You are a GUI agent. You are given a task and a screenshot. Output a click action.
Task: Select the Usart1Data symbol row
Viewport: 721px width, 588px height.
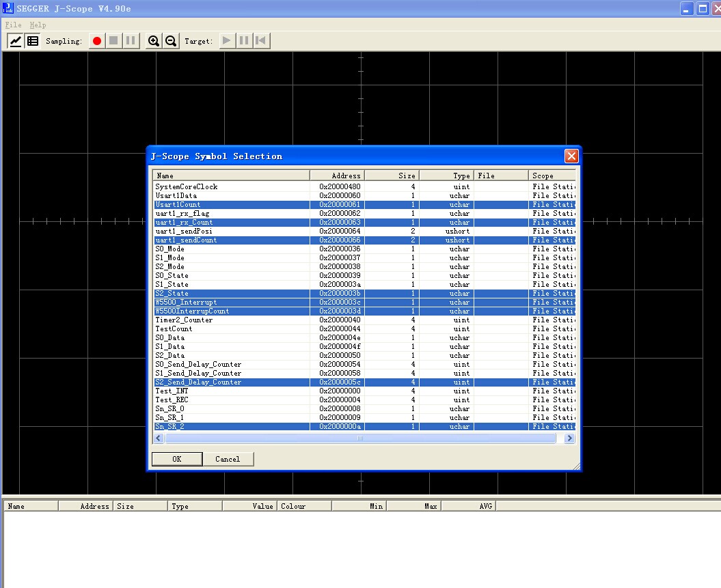coord(364,196)
